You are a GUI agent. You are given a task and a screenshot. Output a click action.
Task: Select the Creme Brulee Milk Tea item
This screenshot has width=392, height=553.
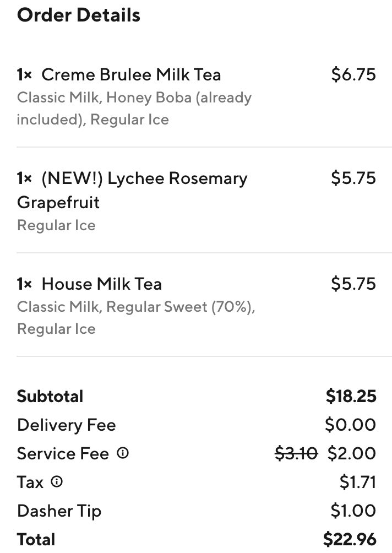(x=131, y=74)
